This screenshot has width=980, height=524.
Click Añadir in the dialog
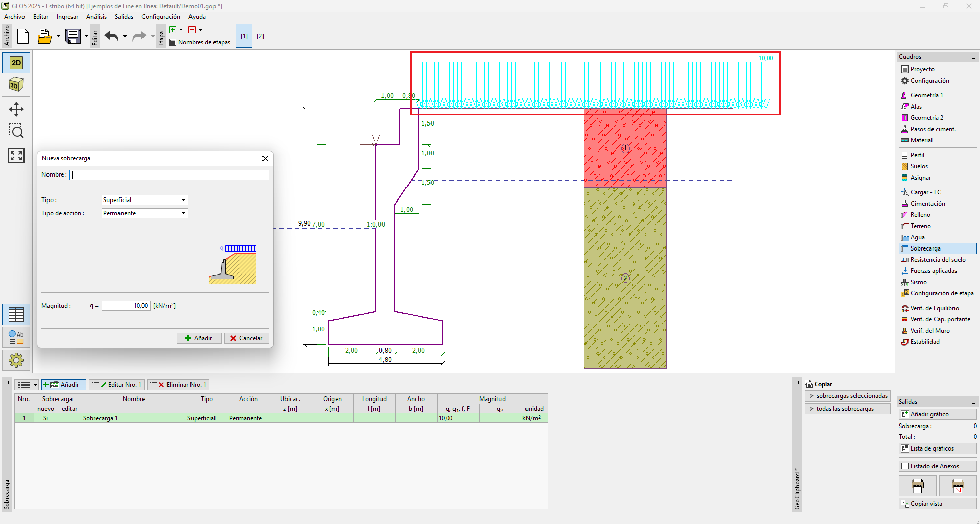(x=199, y=338)
